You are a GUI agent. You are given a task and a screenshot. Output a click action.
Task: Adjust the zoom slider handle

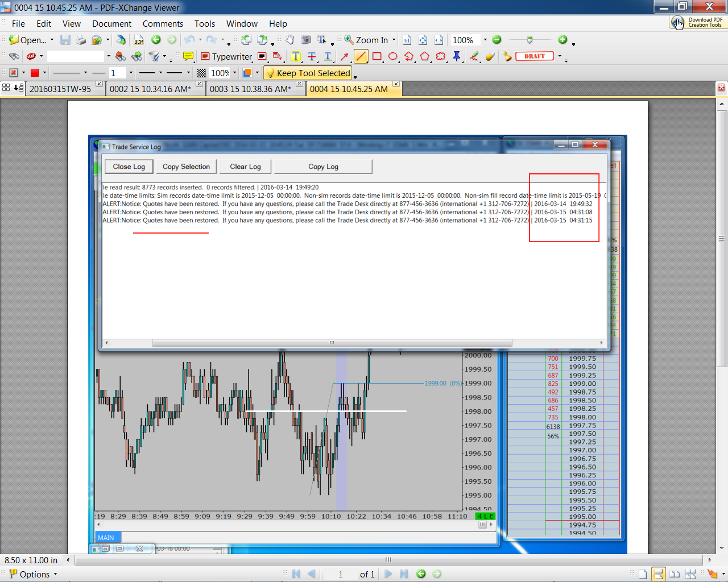pos(530,40)
